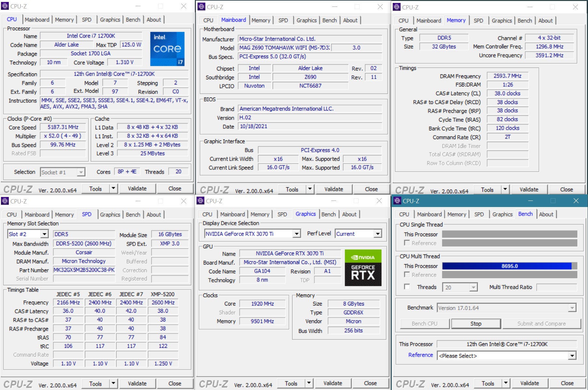Click the CPU-Z title icon in the Memory window

[397, 7]
